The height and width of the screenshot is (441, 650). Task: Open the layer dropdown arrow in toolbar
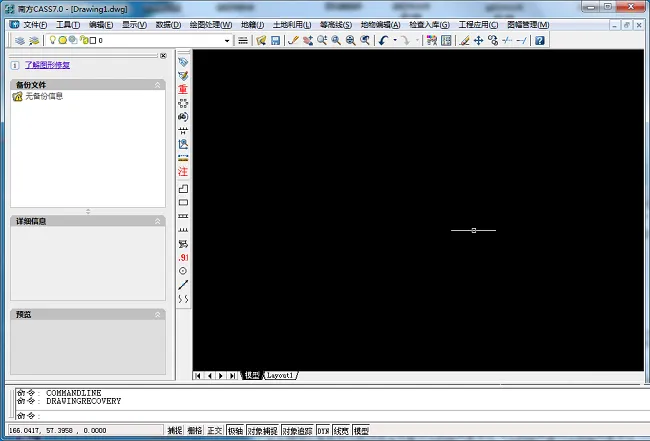[x=227, y=41]
